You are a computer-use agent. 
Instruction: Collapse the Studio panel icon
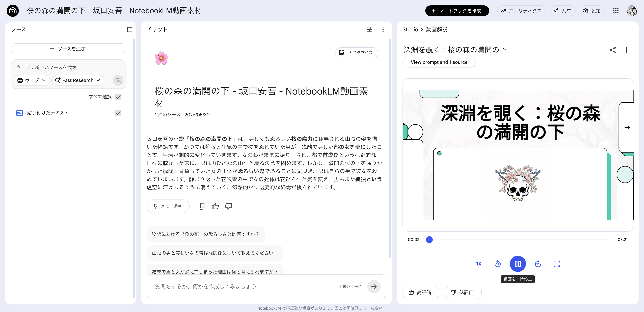(632, 30)
